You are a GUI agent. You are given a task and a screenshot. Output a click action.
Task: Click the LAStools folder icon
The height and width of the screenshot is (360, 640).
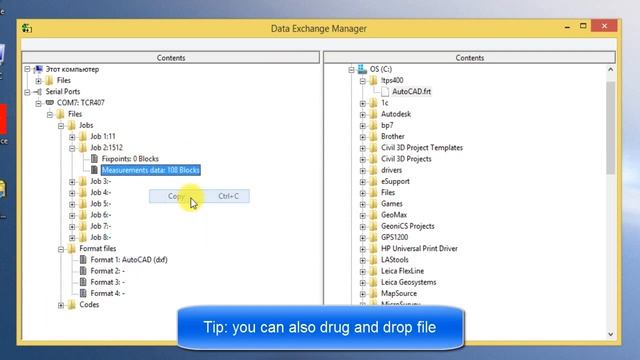pyautogui.click(x=373, y=260)
